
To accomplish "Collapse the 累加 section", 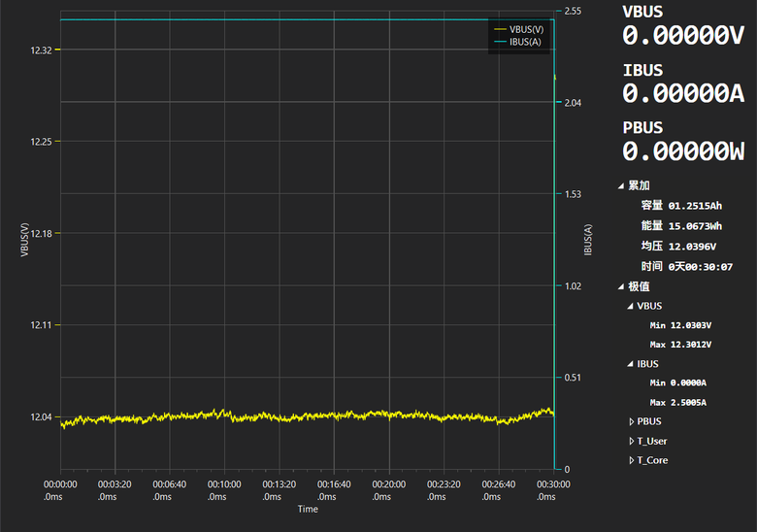I will pyautogui.click(x=621, y=185).
